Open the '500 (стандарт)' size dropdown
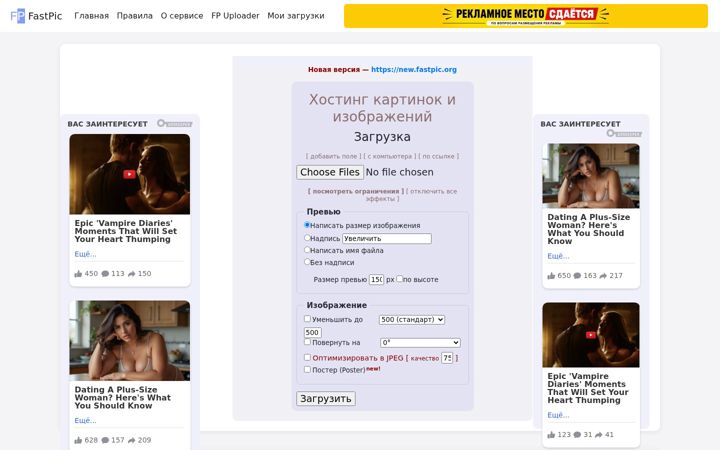Screen dimensions: 720x450 412,320
